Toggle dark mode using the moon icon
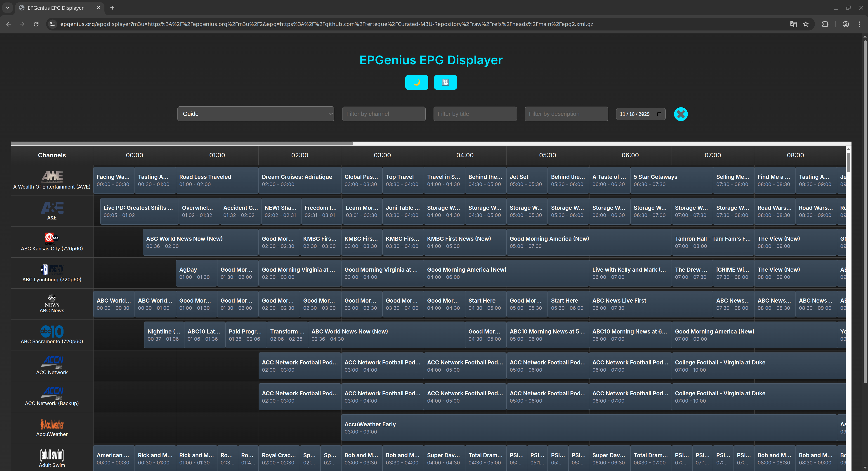This screenshot has width=868, height=471. (x=417, y=82)
